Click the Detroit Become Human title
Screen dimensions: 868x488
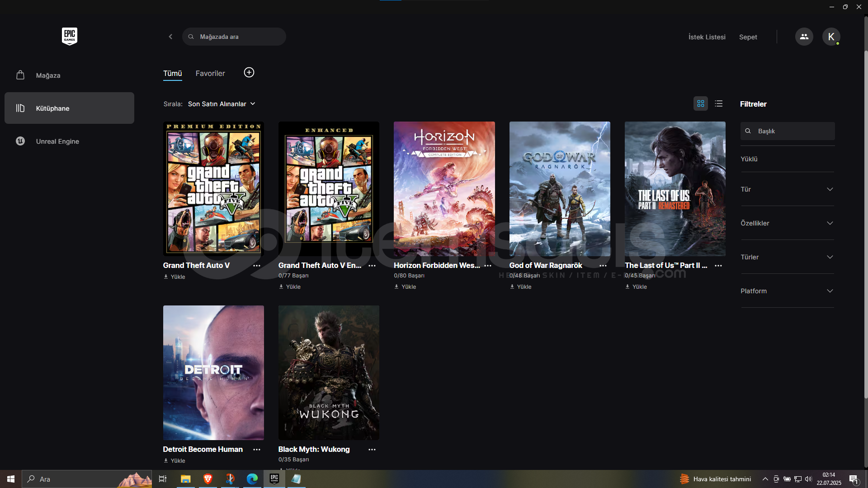click(203, 450)
